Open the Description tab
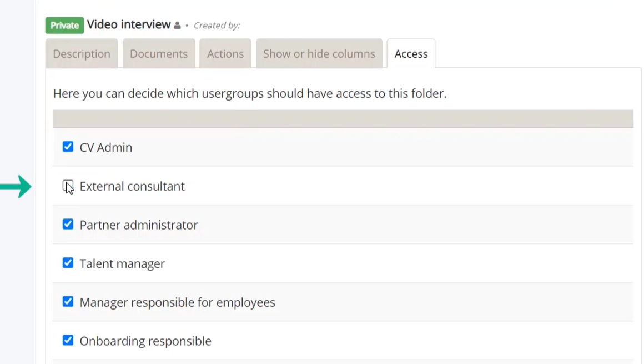This screenshot has width=644, height=364. [x=82, y=53]
